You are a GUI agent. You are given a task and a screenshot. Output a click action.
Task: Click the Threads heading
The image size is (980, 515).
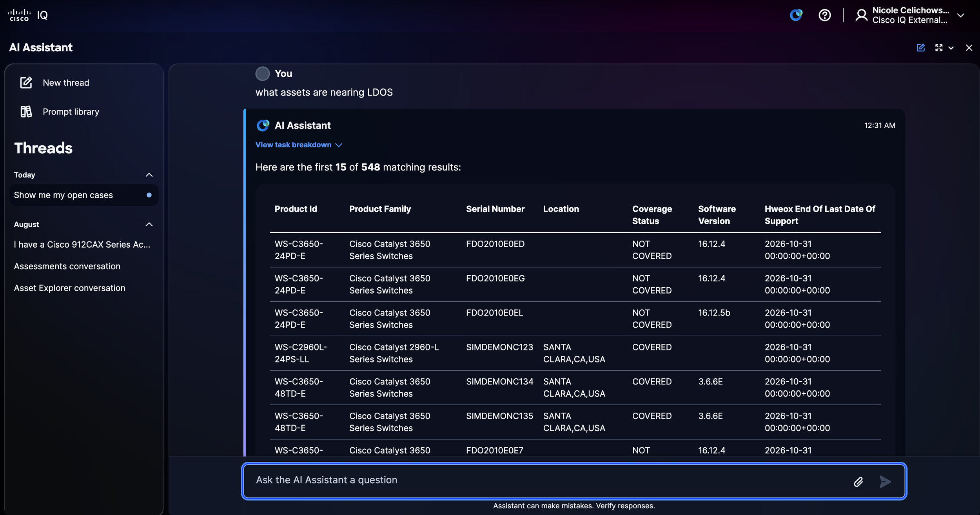[x=44, y=148]
